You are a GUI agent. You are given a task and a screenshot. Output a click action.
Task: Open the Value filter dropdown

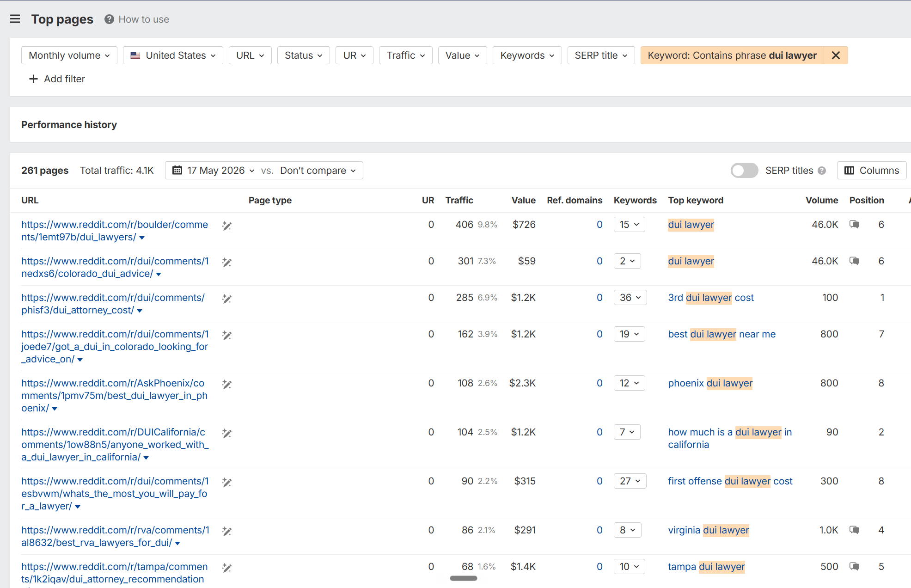point(462,55)
